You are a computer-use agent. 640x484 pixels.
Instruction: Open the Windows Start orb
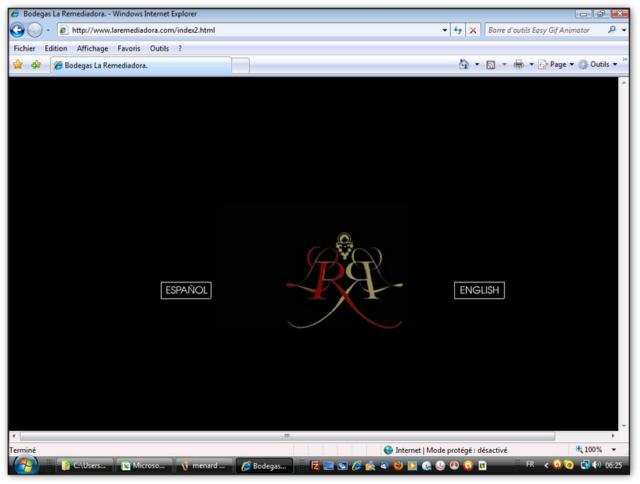tap(26, 465)
